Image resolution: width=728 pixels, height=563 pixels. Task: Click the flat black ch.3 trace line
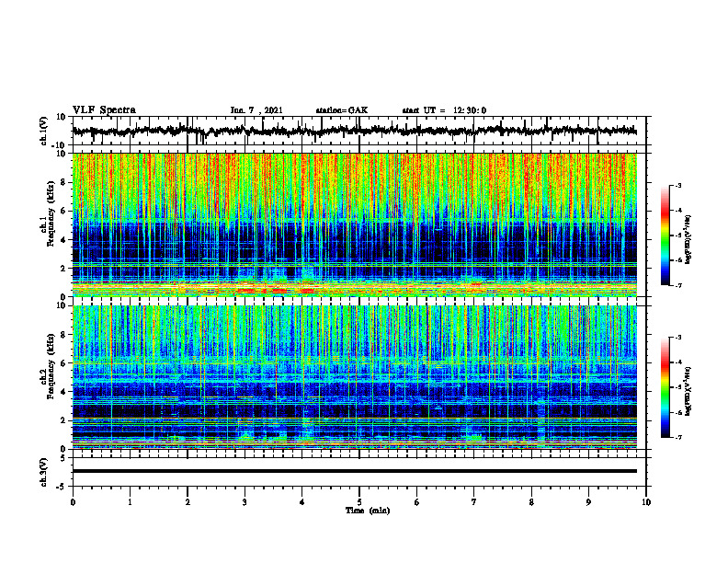click(x=355, y=471)
